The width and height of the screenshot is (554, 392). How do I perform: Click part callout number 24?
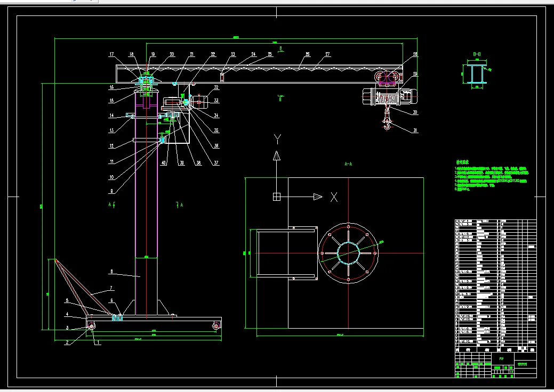point(254,54)
